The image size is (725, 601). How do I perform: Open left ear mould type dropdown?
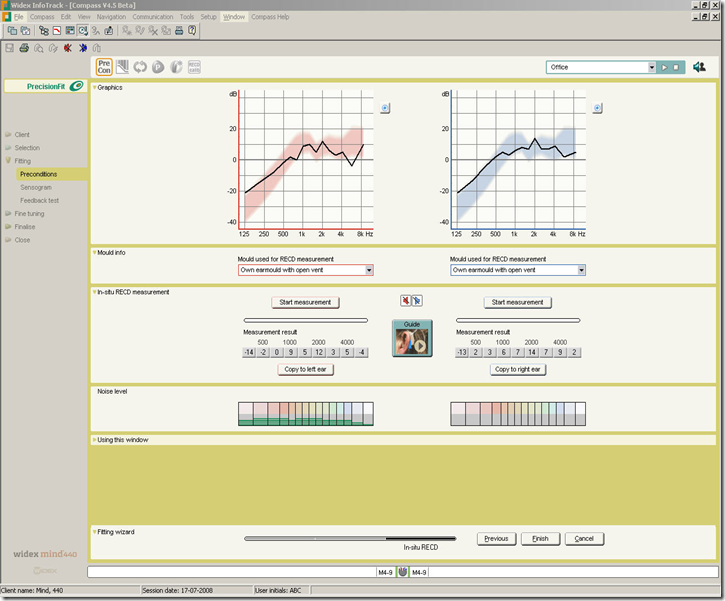click(369, 270)
